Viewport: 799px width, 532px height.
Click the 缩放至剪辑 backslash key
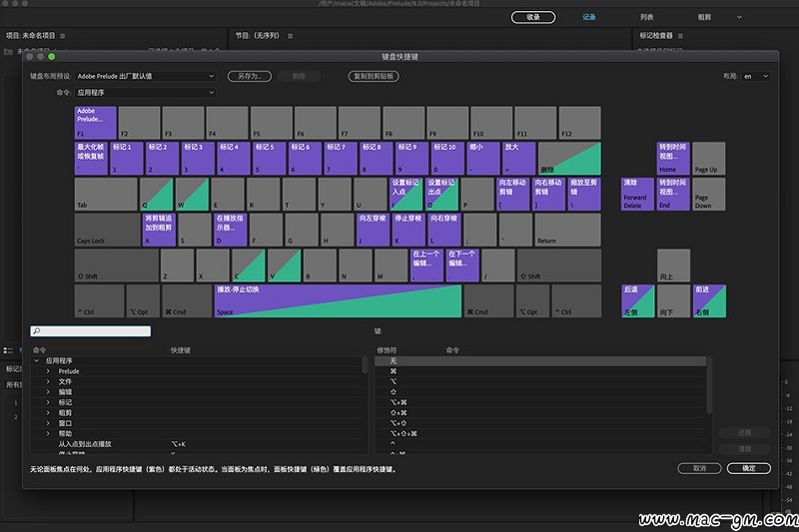[x=584, y=194]
